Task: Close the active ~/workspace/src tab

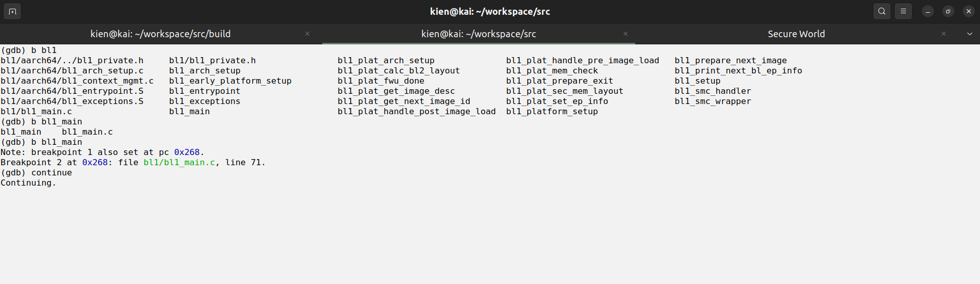Action: [625, 34]
